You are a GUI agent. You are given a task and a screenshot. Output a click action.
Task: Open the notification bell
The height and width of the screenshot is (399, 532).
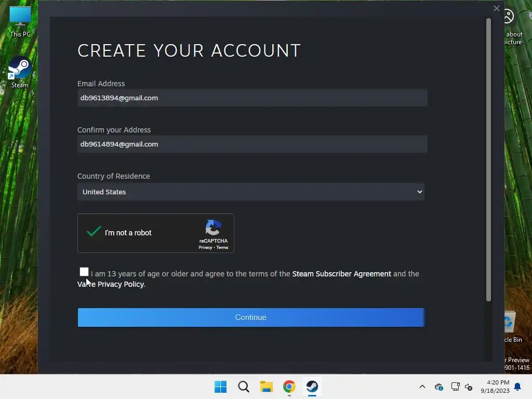[x=517, y=387]
